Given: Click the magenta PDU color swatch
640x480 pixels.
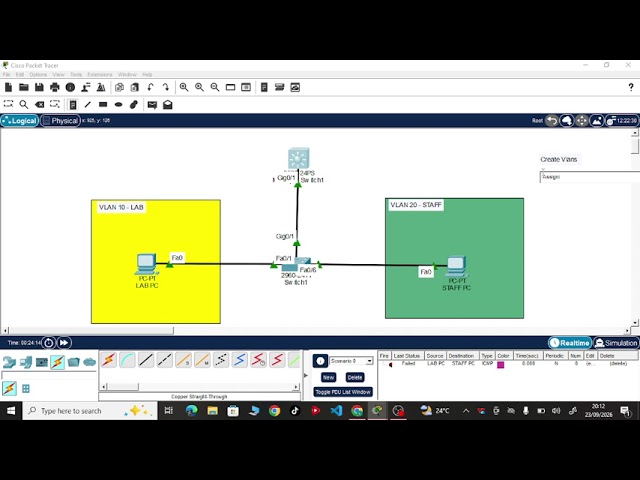Looking at the screenshot, I should 501,365.
